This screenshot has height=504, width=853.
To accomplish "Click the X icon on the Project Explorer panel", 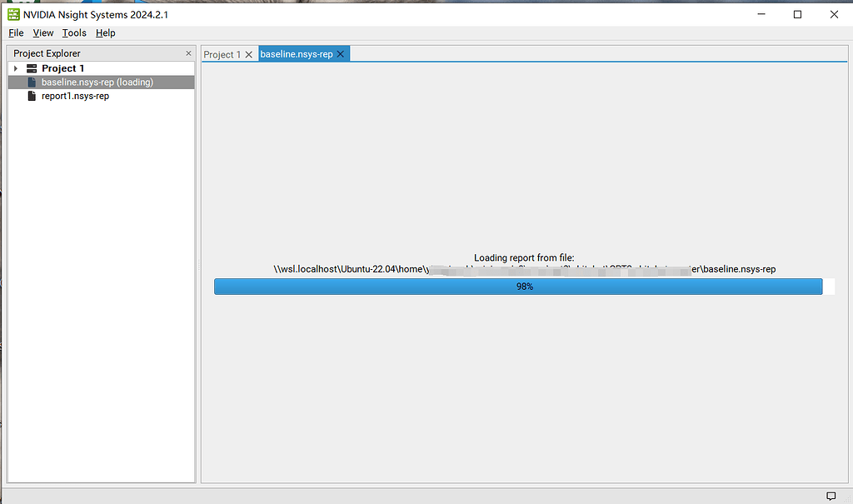I will coord(188,52).
